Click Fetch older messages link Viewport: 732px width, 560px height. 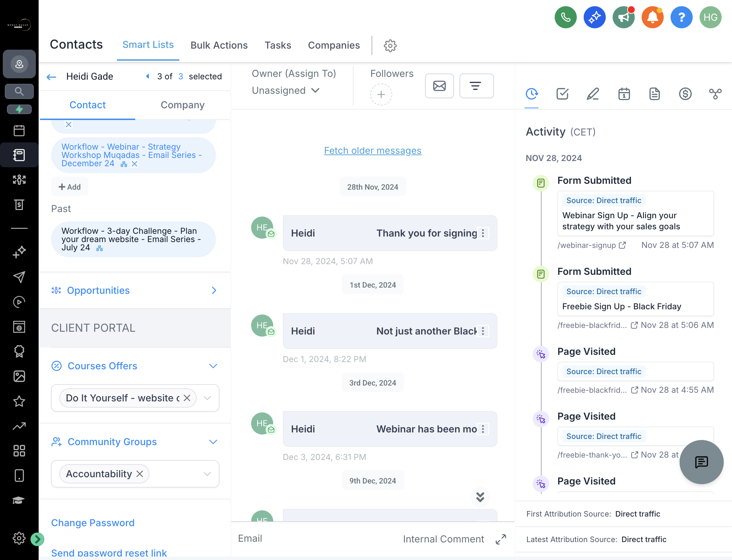tap(373, 151)
